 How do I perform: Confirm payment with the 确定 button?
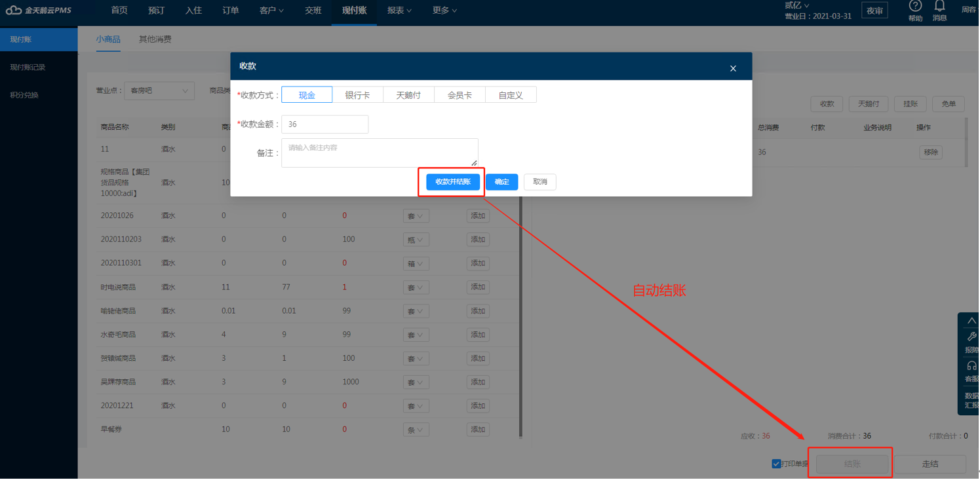pyautogui.click(x=501, y=182)
